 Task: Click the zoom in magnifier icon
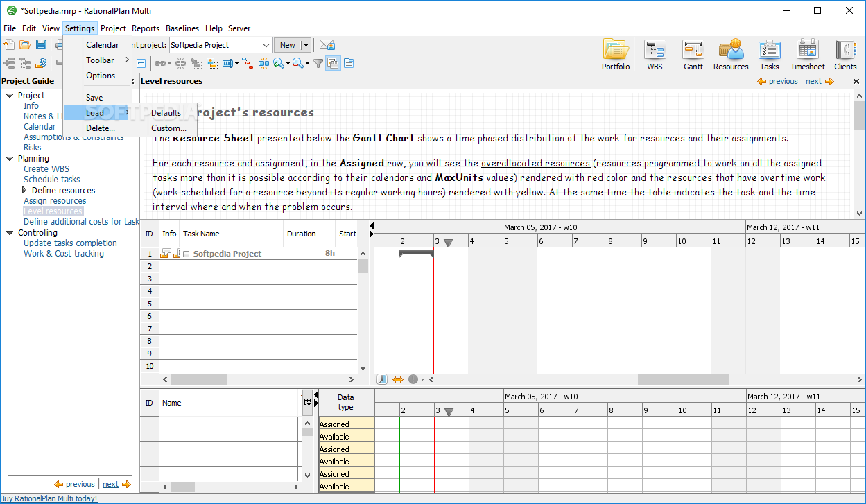[x=279, y=63]
